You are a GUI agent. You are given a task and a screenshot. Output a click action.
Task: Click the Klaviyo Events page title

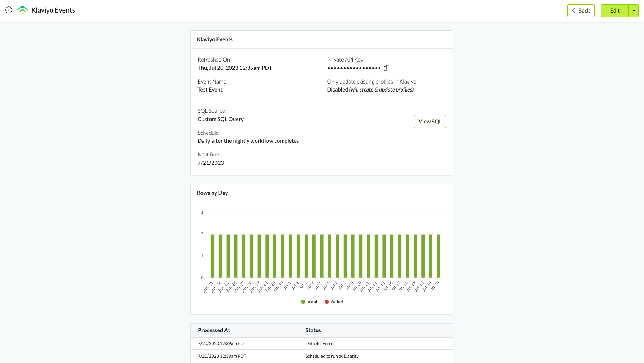pyautogui.click(x=53, y=10)
